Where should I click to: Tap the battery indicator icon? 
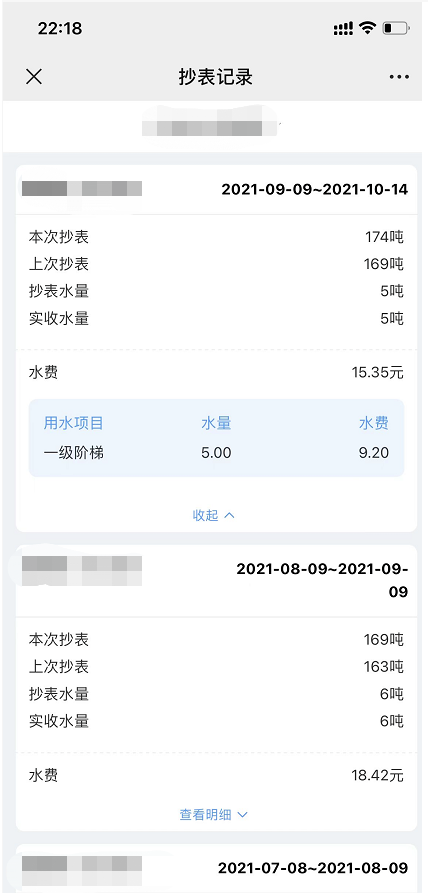click(x=396, y=28)
